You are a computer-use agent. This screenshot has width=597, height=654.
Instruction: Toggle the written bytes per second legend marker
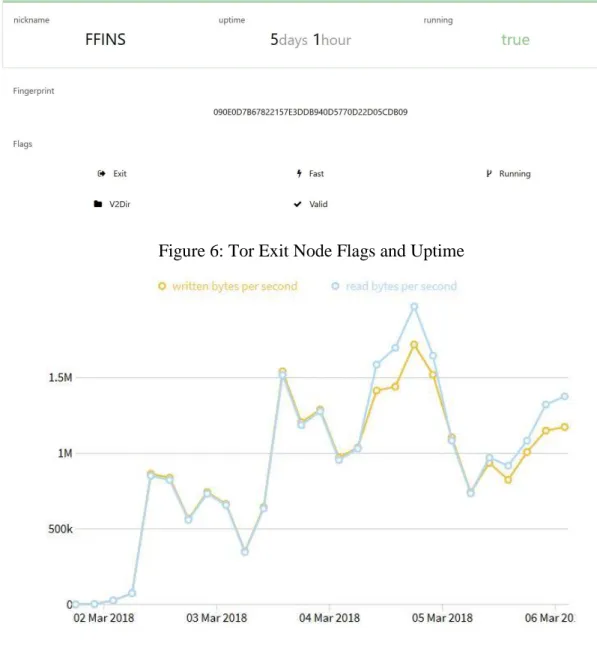[x=162, y=286]
